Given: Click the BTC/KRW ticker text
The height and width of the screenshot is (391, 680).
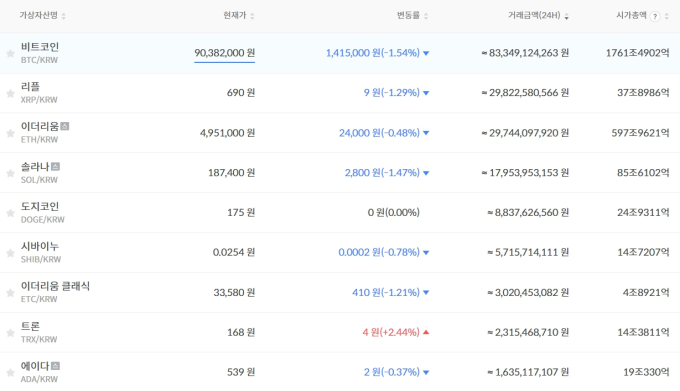Looking at the screenshot, I should (39, 60).
